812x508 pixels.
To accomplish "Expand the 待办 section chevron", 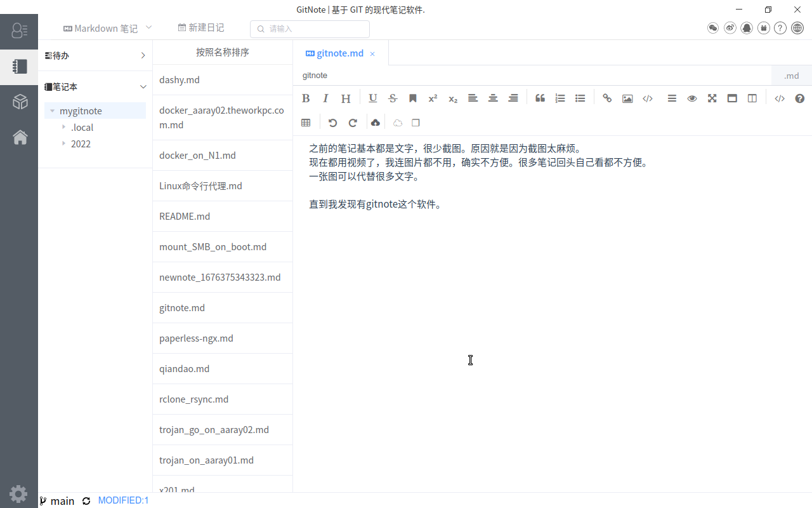I will [143, 56].
